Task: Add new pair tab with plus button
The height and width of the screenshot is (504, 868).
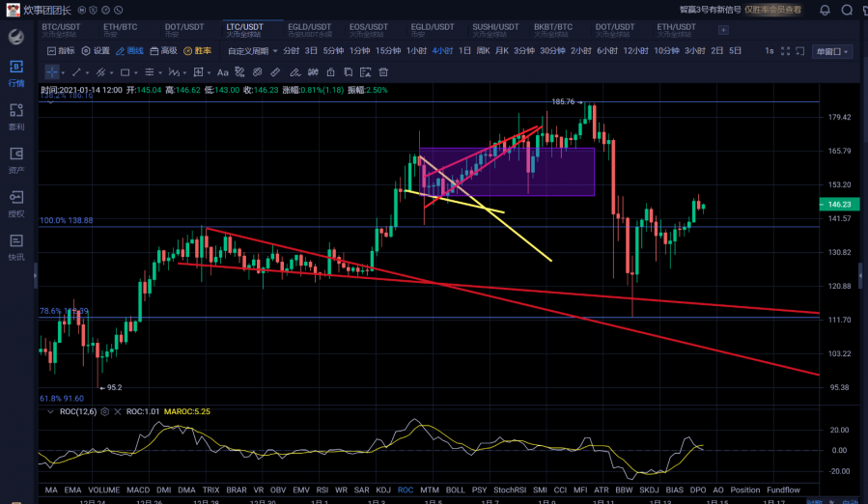Action: tap(723, 29)
